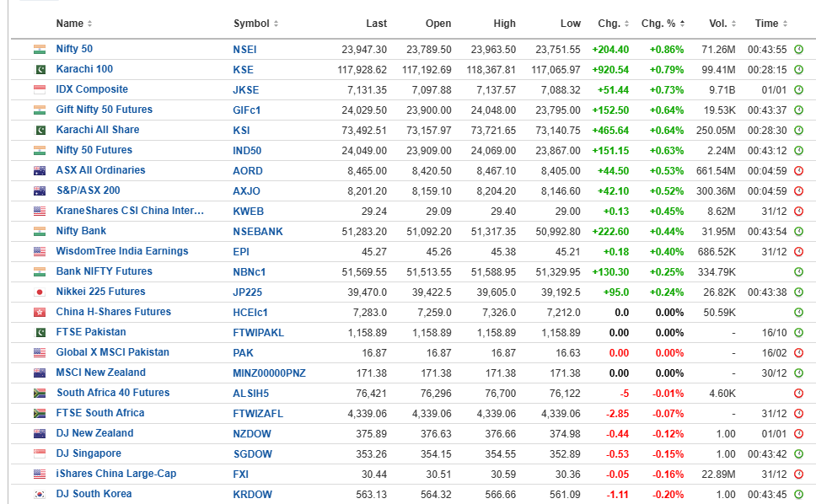The width and height of the screenshot is (816, 504).
Task: Open the iShares China Large-Cap link
Action: (x=116, y=474)
